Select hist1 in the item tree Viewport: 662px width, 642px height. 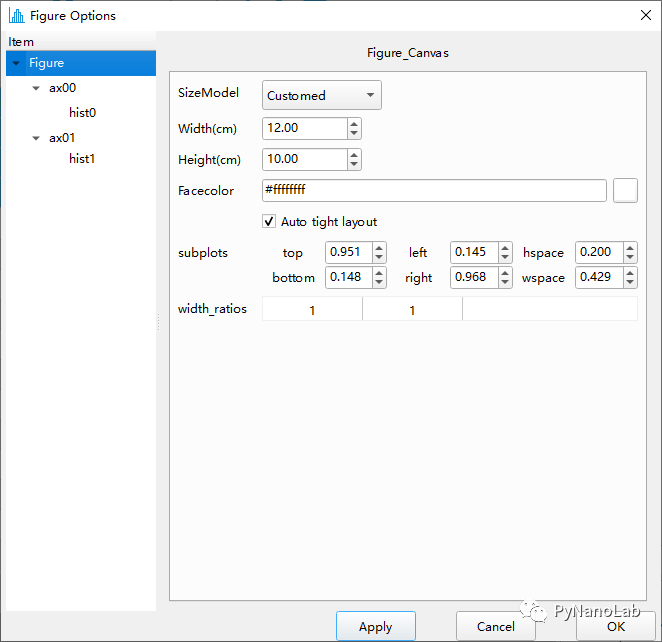[82, 159]
